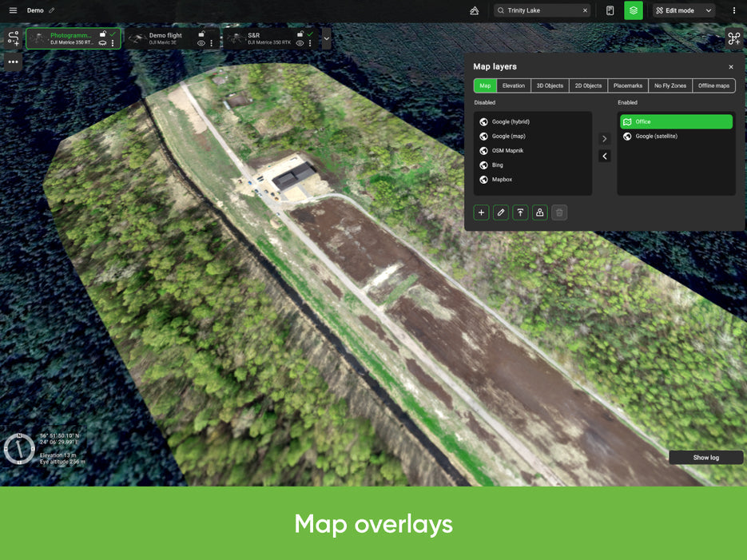747x560 pixels.
Task: Expand the route cards list chevron
Action: pos(326,38)
